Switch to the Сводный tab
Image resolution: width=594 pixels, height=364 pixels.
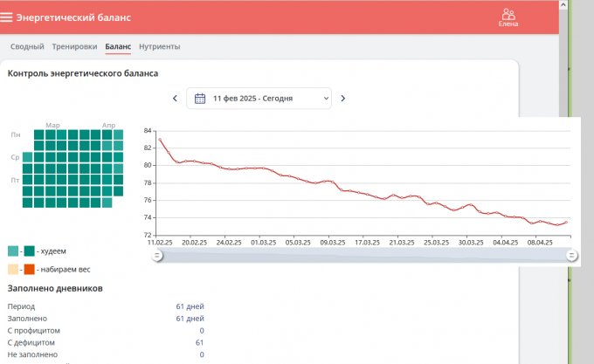(26, 46)
